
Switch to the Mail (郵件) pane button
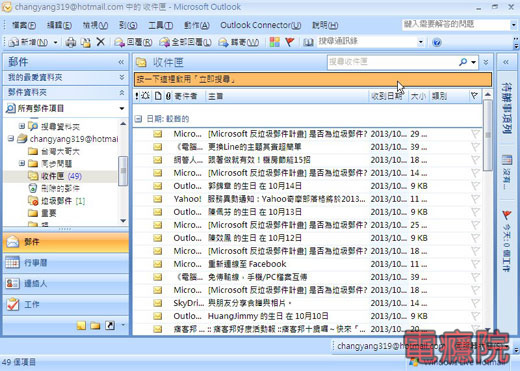point(66,242)
